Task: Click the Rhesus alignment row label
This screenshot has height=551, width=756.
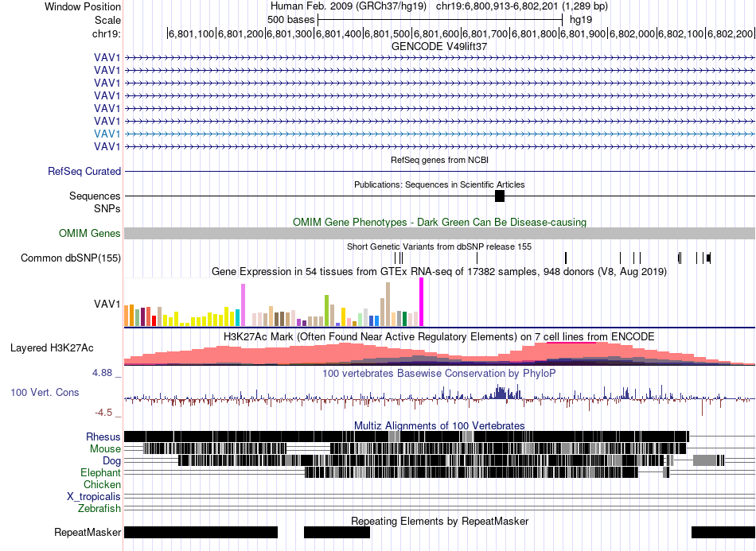Action: coord(103,437)
